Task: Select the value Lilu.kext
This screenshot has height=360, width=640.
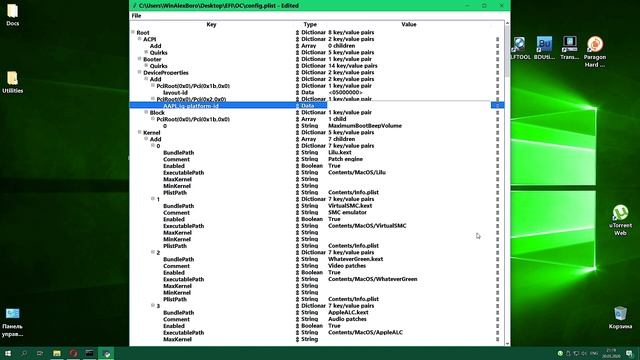Action: (340, 153)
